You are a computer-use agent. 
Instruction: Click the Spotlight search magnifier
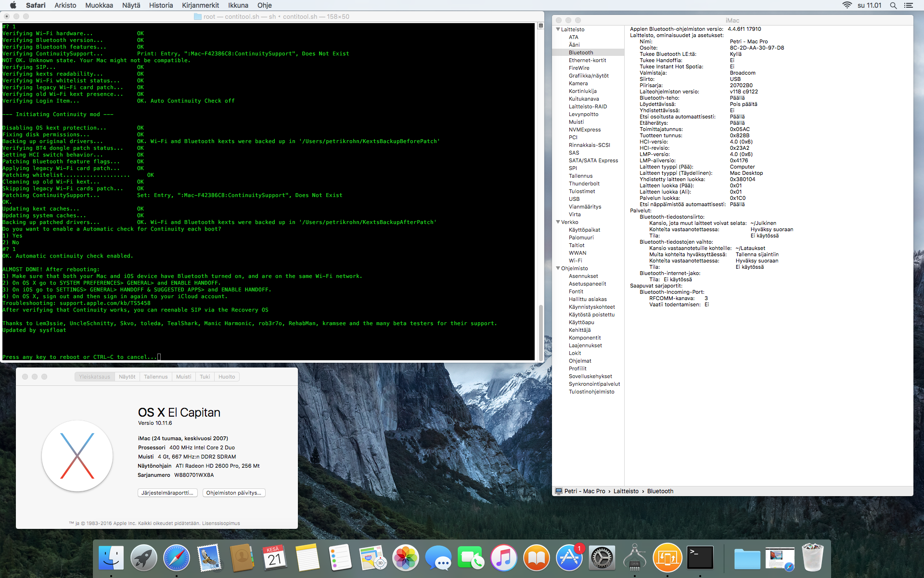(893, 5)
